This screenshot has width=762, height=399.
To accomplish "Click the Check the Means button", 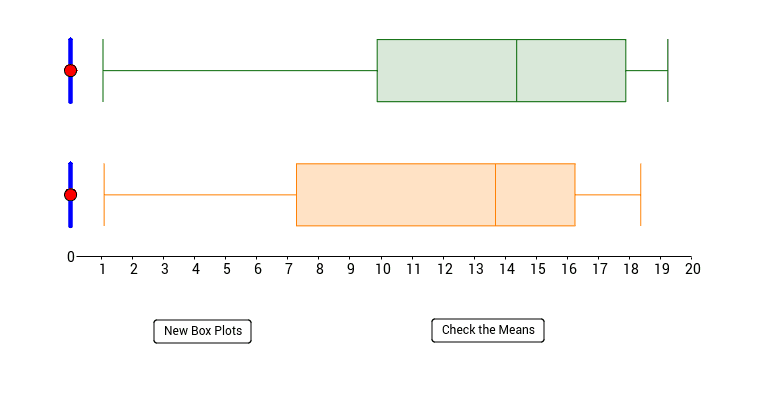I will point(488,330).
